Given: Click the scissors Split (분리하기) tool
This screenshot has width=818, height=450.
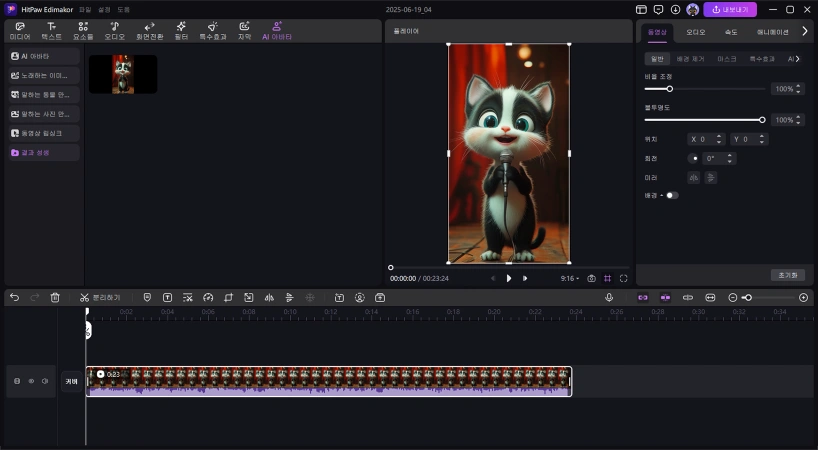Looking at the screenshot, I should pyautogui.click(x=100, y=297).
